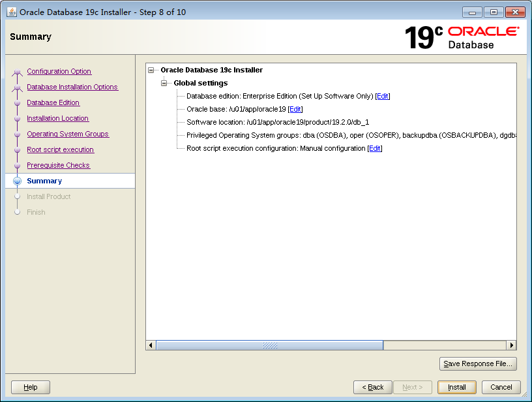This screenshot has height=402, width=532.
Task: Edit the Oracle base path
Action: pyautogui.click(x=295, y=109)
